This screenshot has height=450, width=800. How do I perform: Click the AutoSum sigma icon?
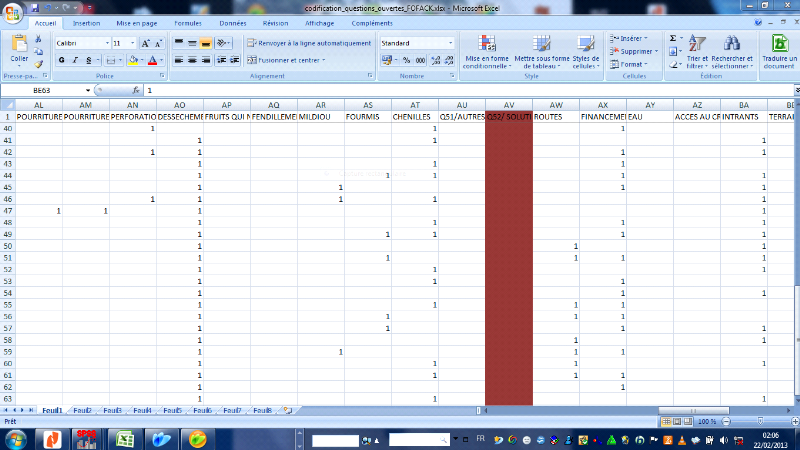click(x=673, y=38)
